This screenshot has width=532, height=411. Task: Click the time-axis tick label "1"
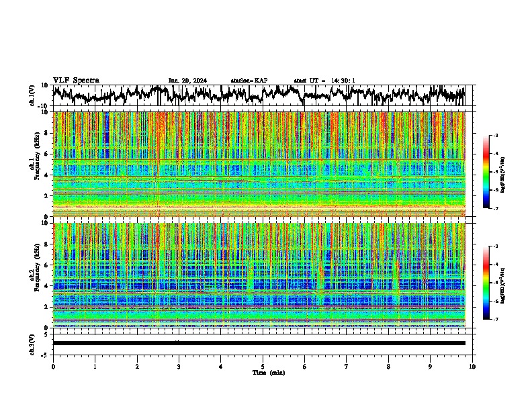click(95, 367)
